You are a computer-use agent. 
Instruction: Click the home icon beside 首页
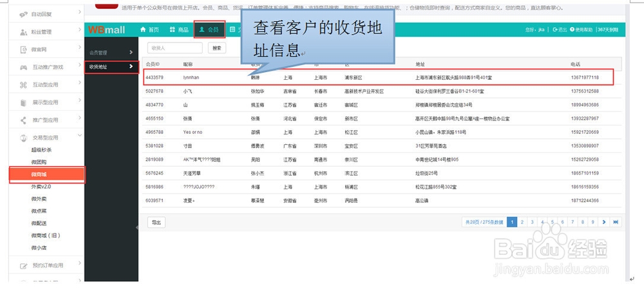(x=143, y=30)
